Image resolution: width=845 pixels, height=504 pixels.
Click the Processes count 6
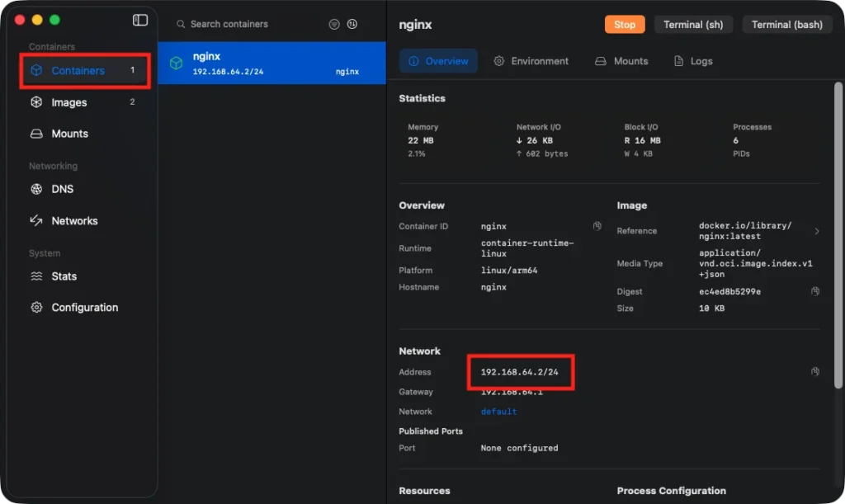coord(735,140)
